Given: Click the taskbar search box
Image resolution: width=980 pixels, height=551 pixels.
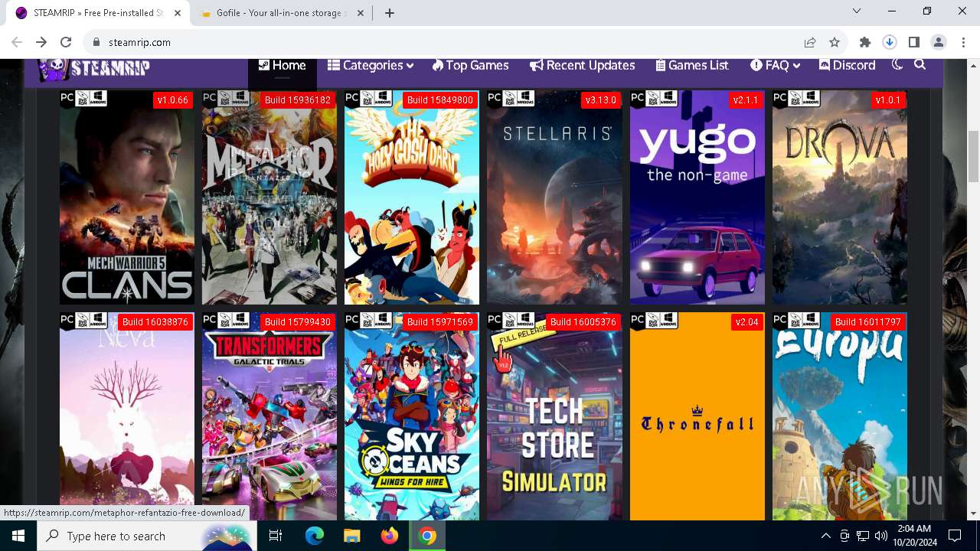Looking at the screenshot, I should pyautogui.click(x=147, y=536).
